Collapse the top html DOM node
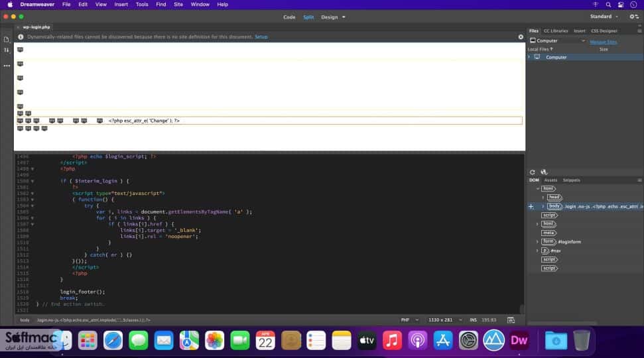This screenshot has height=358, width=644. point(538,189)
